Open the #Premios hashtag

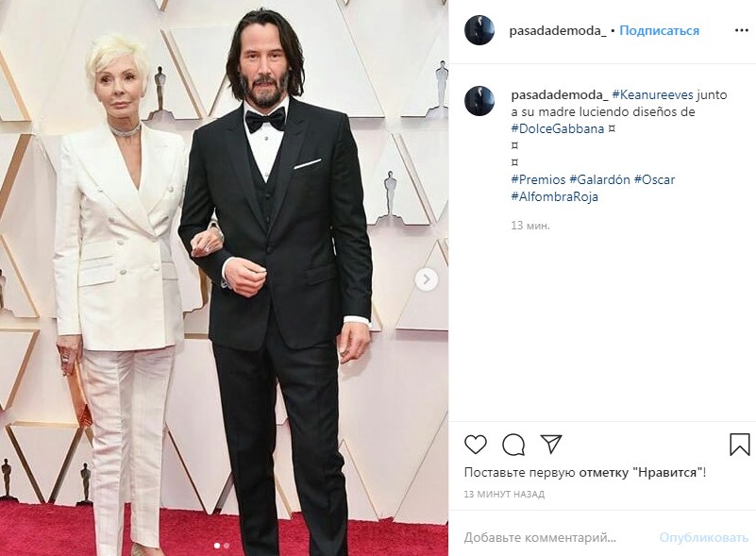tap(538, 179)
